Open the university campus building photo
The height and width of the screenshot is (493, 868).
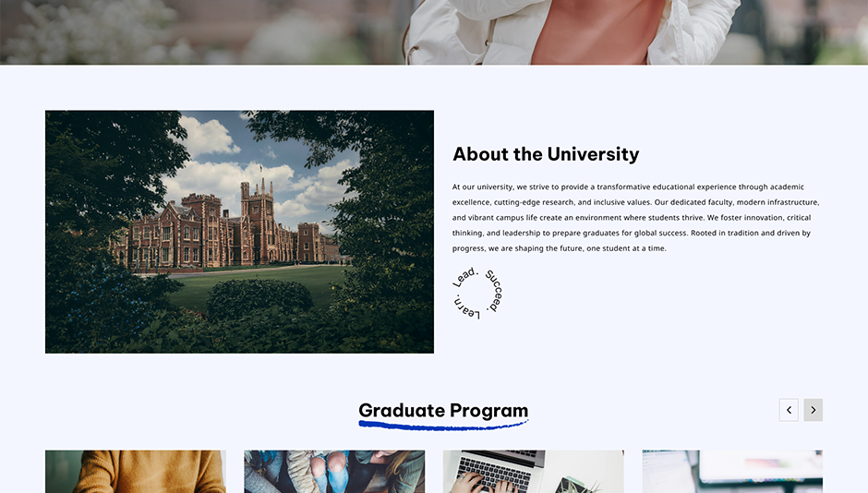coord(240,232)
